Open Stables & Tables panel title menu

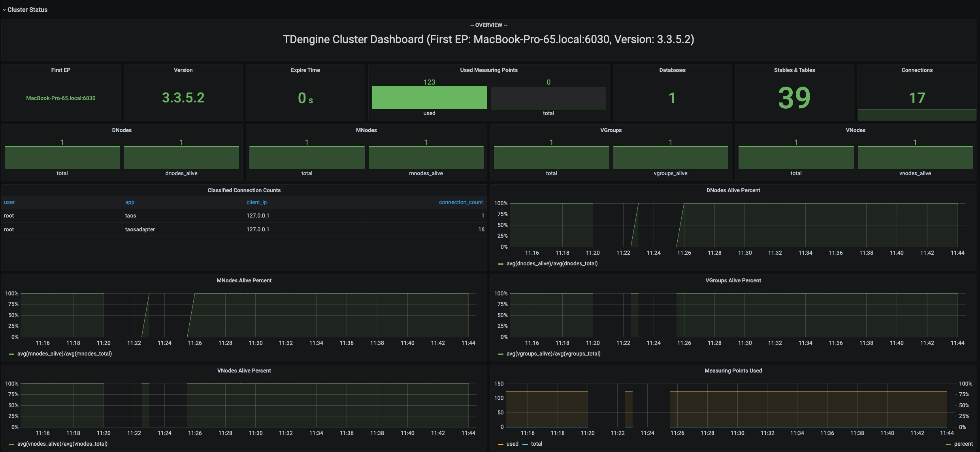794,70
